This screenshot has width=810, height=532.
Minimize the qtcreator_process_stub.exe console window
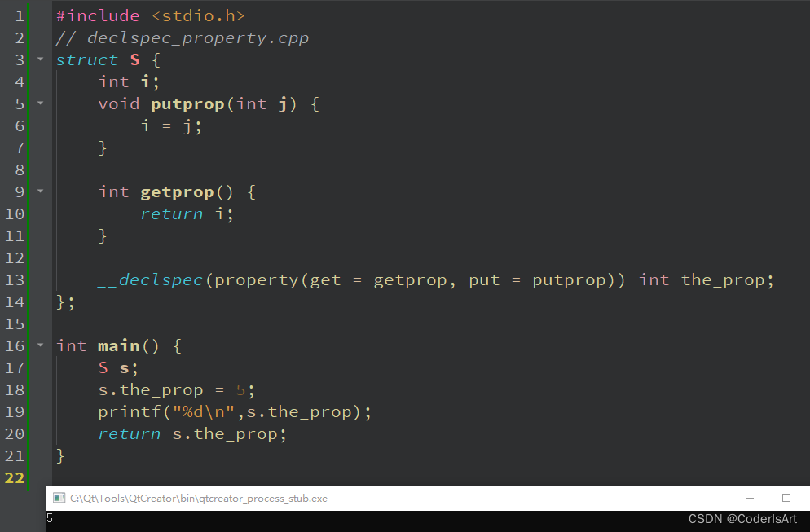(749, 497)
